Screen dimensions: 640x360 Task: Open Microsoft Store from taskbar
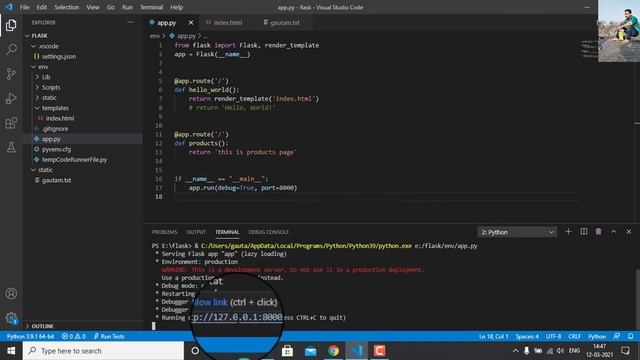click(287, 351)
